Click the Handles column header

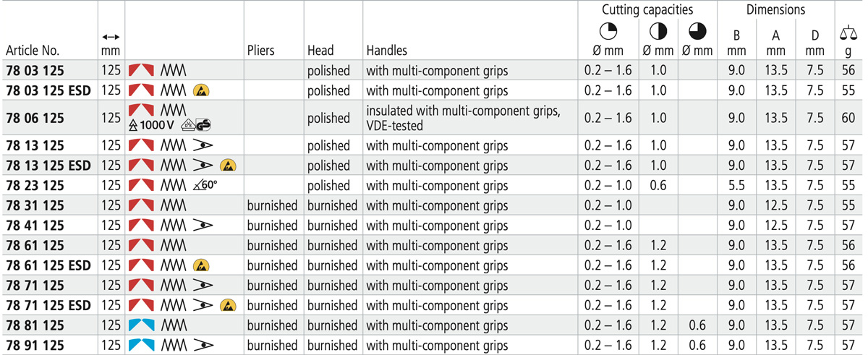click(387, 50)
